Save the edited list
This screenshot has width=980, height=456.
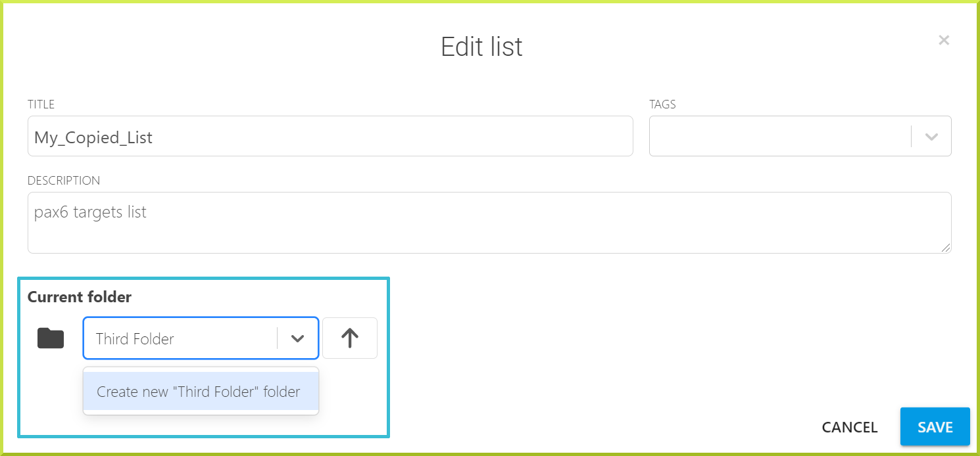935,427
